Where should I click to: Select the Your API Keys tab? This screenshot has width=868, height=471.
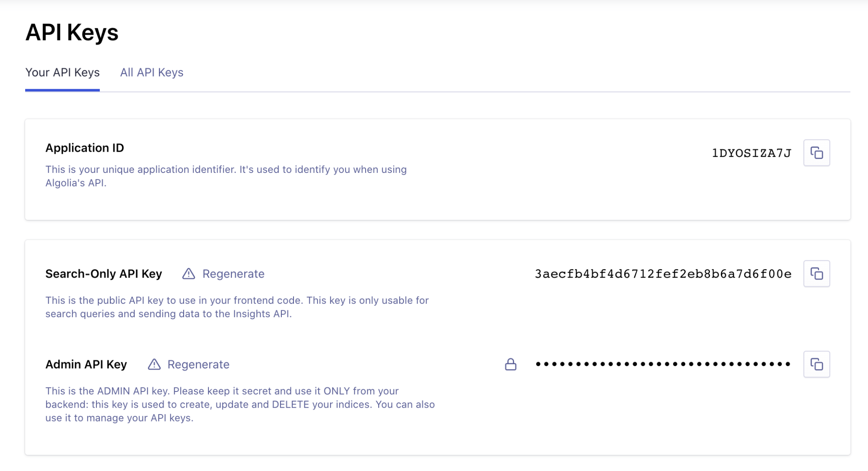[x=63, y=73]
